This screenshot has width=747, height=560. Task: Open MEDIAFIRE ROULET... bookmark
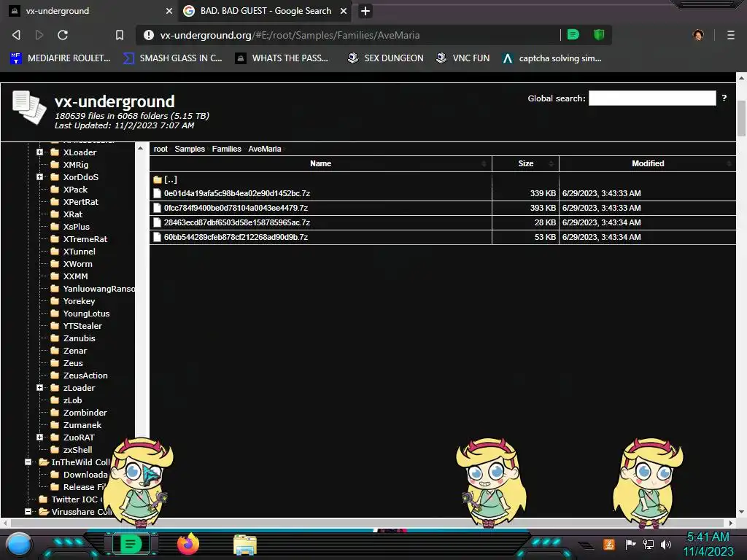(x=60, y=58)
